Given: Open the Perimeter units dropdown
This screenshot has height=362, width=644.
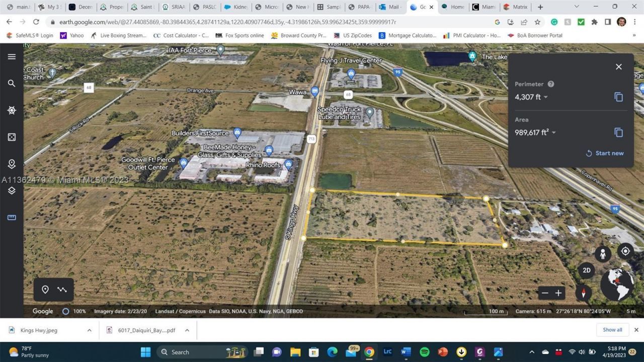Looking at the screenshot, I should (x=545, y=97).
